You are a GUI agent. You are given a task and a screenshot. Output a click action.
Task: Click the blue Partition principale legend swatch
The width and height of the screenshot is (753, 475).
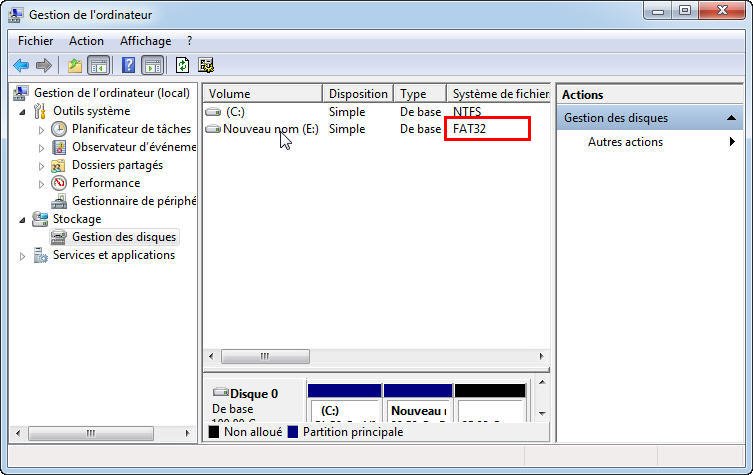[292, 432]
